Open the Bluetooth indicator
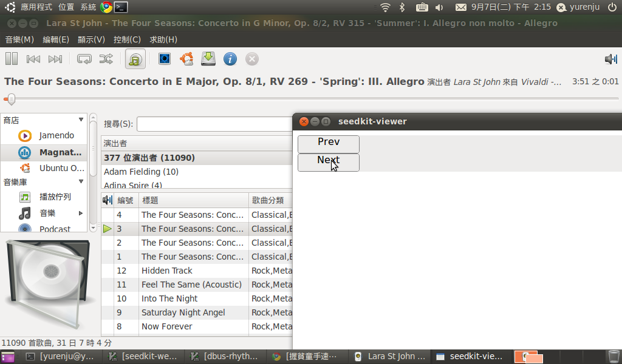 [402, 7]
